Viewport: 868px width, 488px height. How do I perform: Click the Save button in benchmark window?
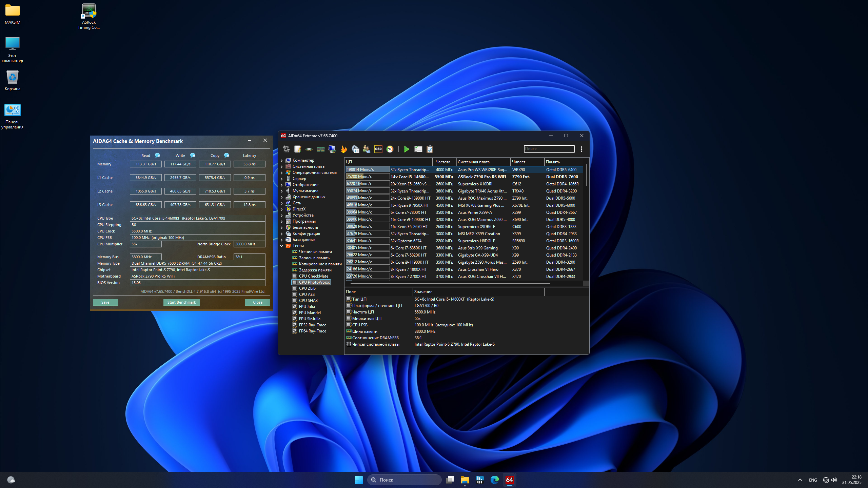(105, 302)
